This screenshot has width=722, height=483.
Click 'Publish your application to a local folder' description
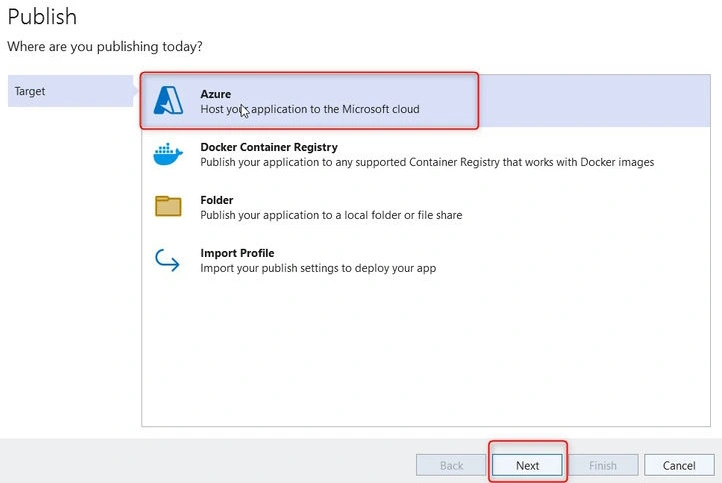click(x=331, y=215)
